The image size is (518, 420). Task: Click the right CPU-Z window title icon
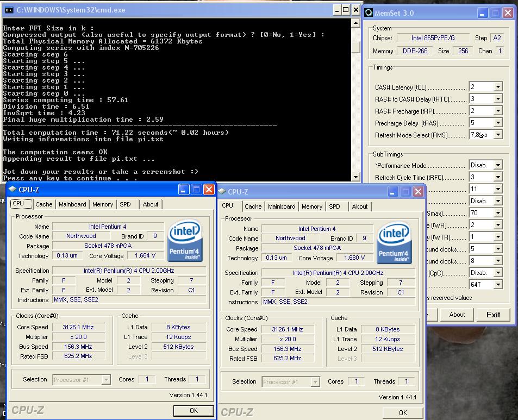coord(222,191)
